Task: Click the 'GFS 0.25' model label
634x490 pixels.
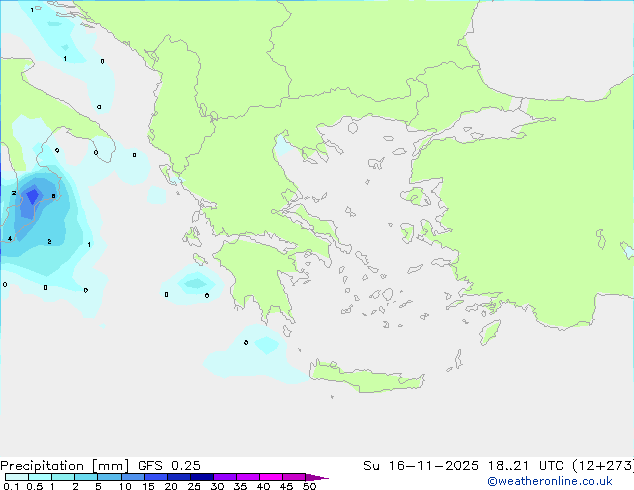Action: point(169,466)
